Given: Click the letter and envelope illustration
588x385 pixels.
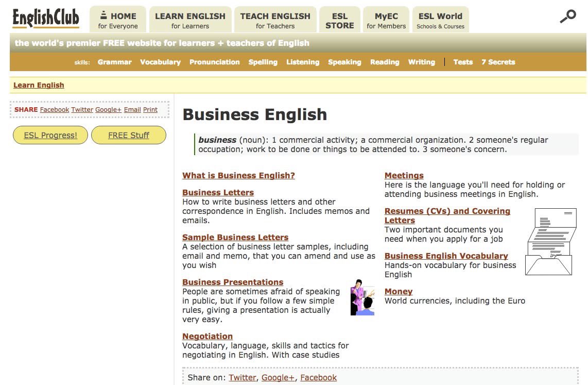Looking at the screenshot, I should point(550,242).
